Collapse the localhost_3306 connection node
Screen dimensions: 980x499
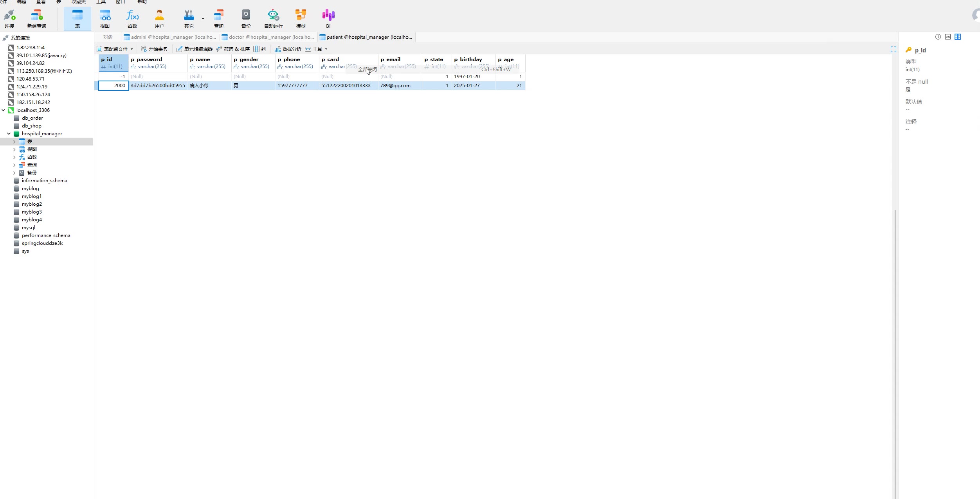point(4,110)
